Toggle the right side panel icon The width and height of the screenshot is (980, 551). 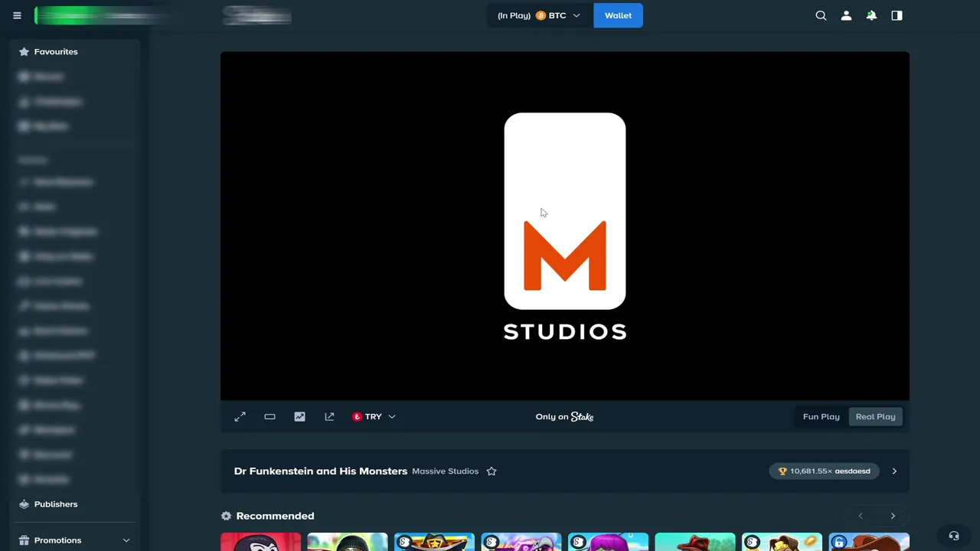(x=897, y=15)
